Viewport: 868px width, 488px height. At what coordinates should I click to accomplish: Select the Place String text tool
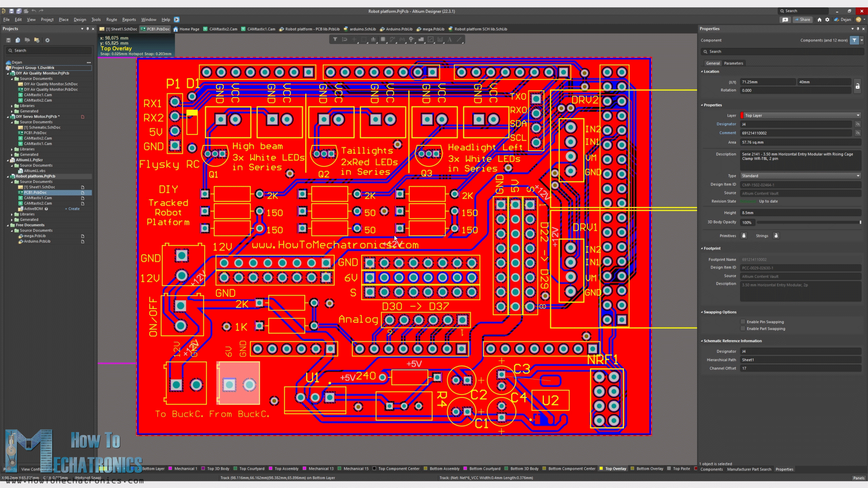point(450,39)
